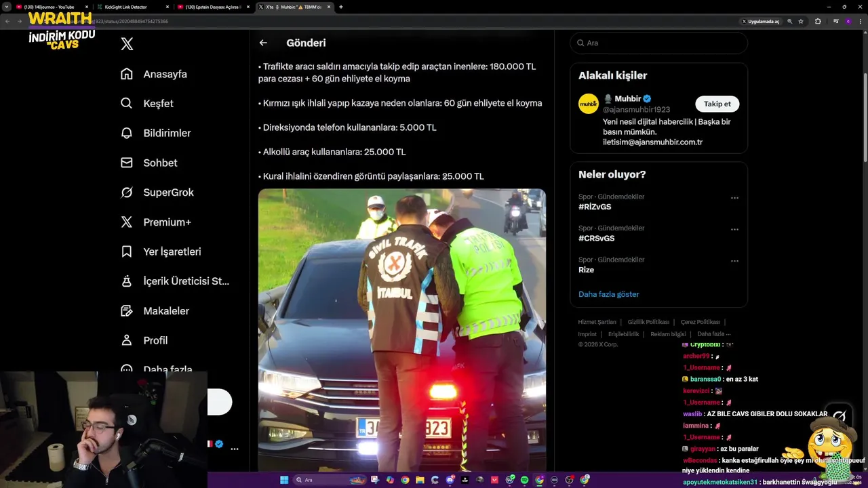
Task: Open Profil page
Action: [144, 340]
